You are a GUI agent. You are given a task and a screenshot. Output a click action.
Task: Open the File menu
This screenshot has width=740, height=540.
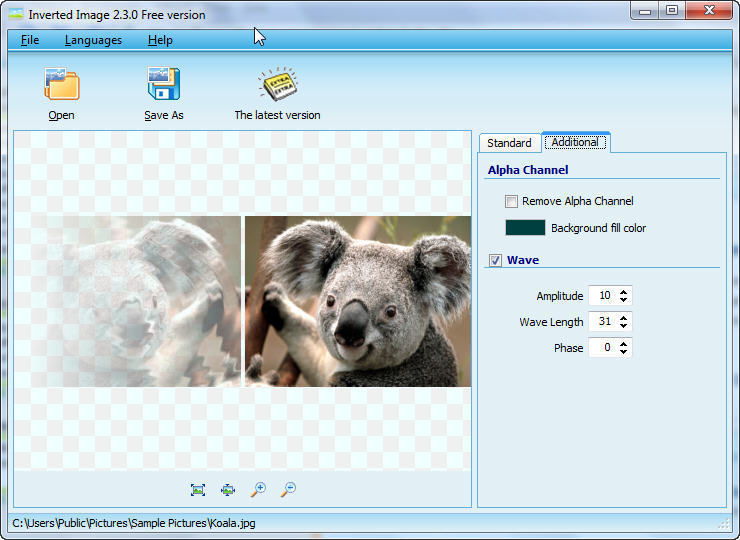30,40
